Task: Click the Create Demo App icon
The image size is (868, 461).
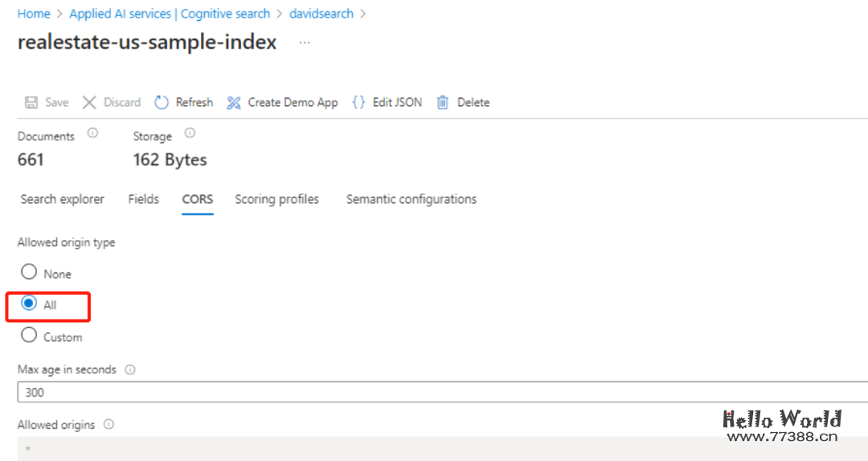Action: click(x=234, y=103)
